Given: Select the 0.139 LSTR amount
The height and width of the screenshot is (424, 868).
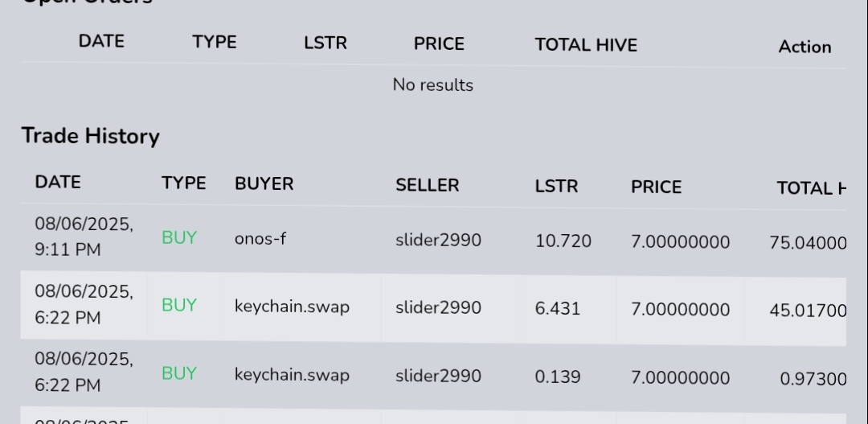Looking at the screenshot, I should click(558, 377).
